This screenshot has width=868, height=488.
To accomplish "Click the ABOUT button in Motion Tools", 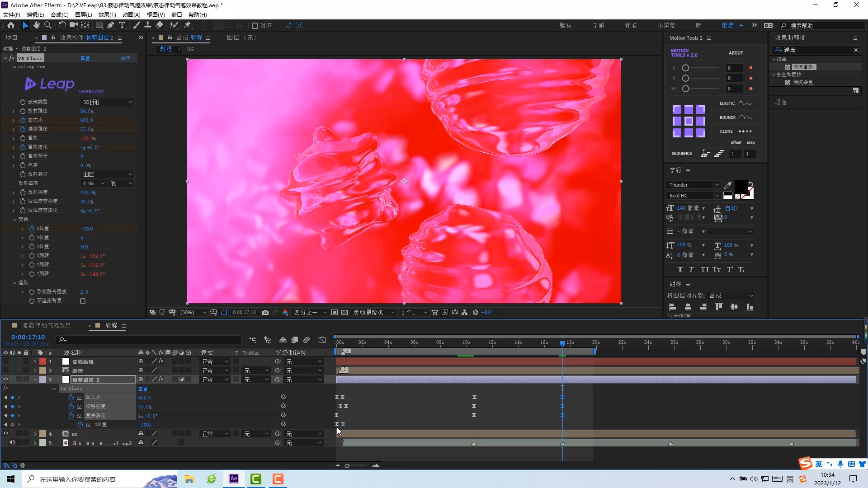I will click(736, 53).
